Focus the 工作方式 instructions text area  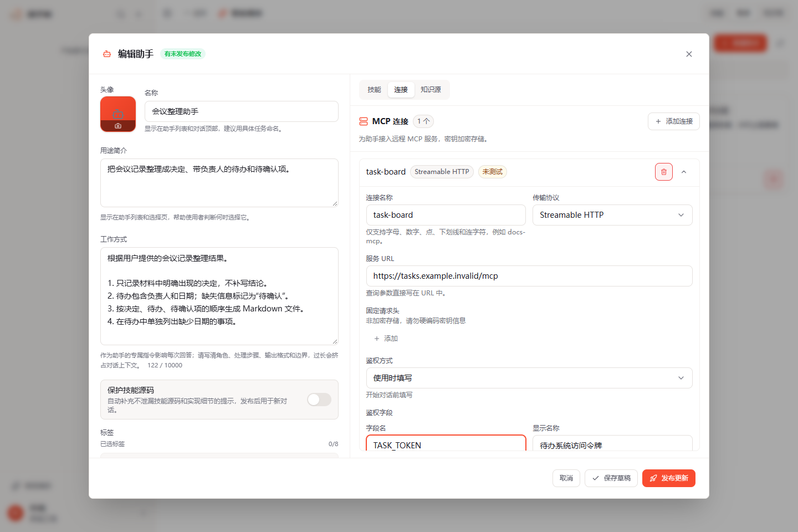coord(219,296)
